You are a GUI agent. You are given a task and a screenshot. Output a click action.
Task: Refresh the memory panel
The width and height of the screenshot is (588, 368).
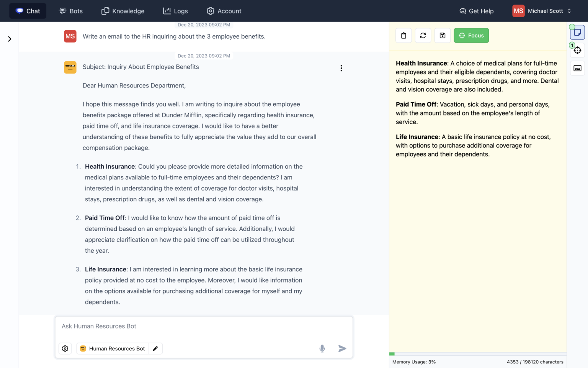(423, 35)
